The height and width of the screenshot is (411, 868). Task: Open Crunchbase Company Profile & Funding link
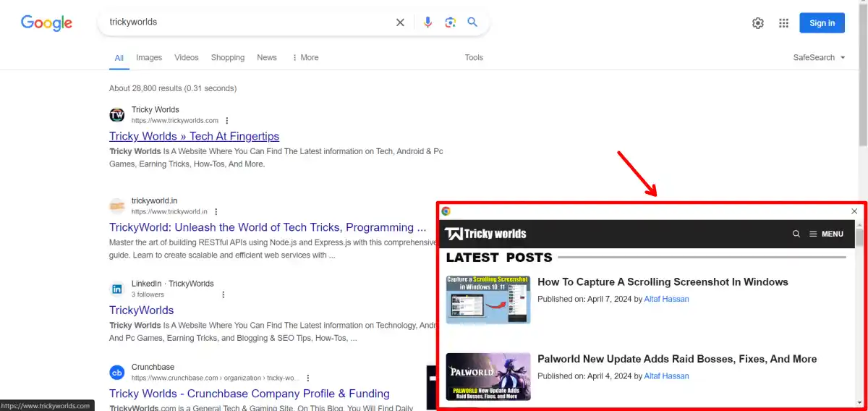tap(250, 394)
